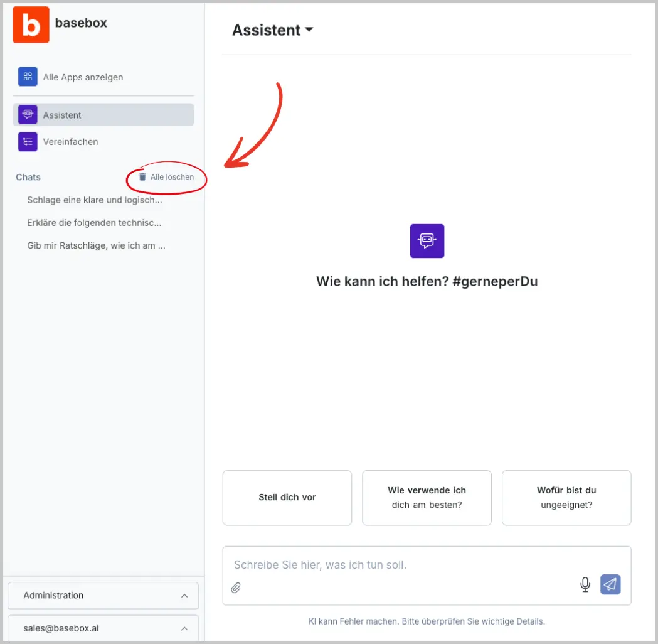Expand the Administration section chevron
Screen dimensions: 658x644
(x=184, y=596)
